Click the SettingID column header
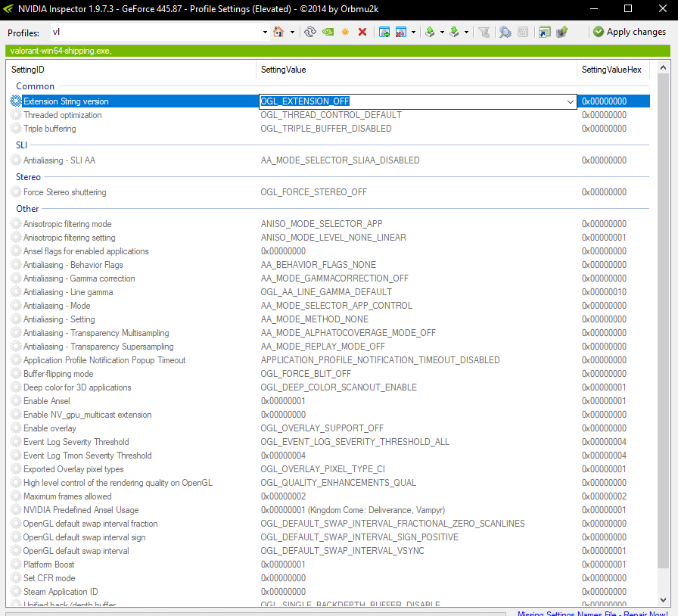Viewport: 678px width, 616px height. [x=132, y=70]
